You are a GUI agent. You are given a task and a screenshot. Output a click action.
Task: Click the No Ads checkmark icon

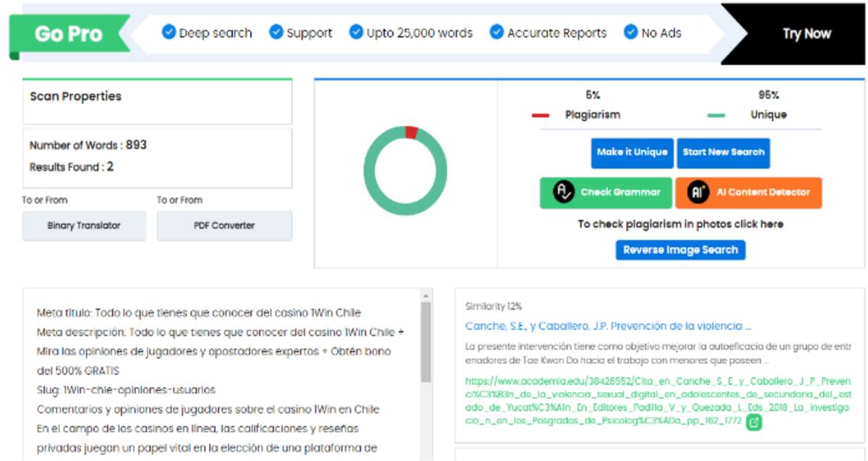pyautogui.click(x=631, y=32)
